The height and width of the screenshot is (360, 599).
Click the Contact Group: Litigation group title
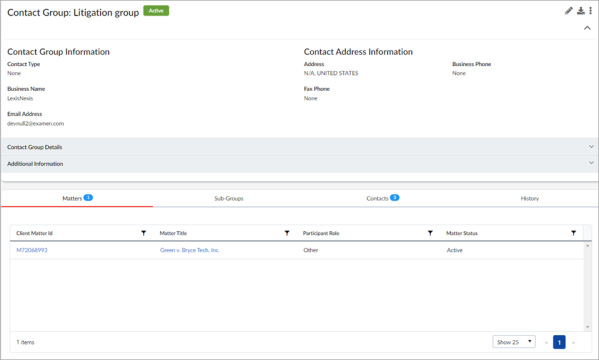(73, 13)
